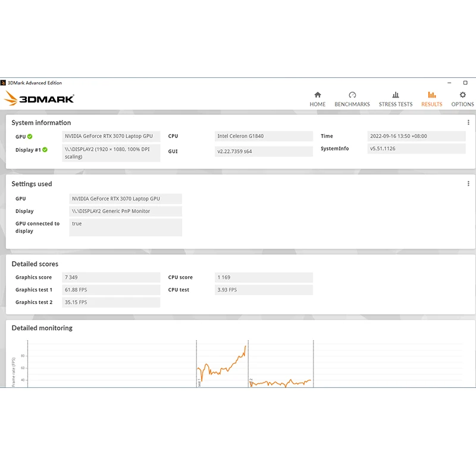Open the Benchmarks gauge icon
The image size is (476, 476).
(x=352, y=95)
